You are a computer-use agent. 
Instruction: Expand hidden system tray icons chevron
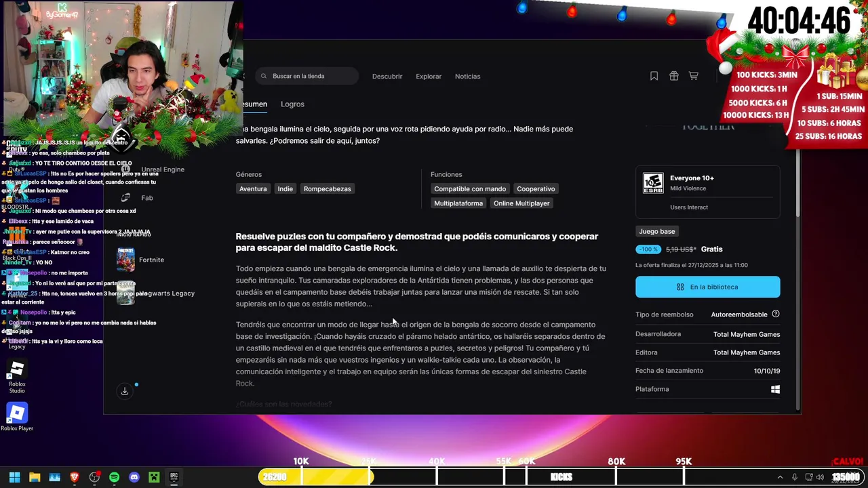[x=780, y=477]
